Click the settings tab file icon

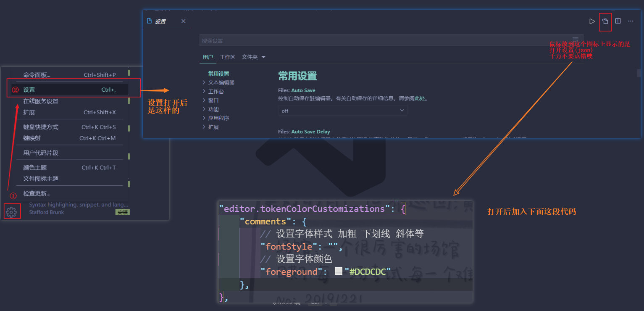pos(149,21)
